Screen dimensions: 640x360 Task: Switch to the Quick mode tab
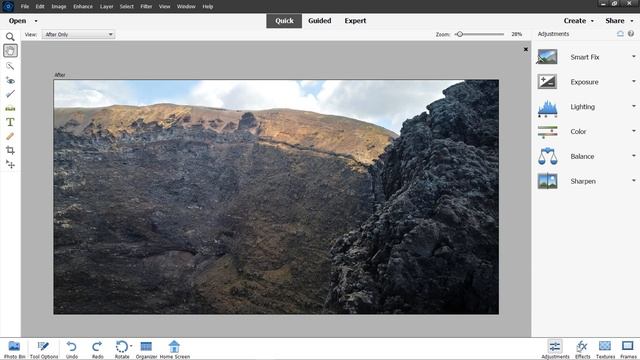coord(284,21)
